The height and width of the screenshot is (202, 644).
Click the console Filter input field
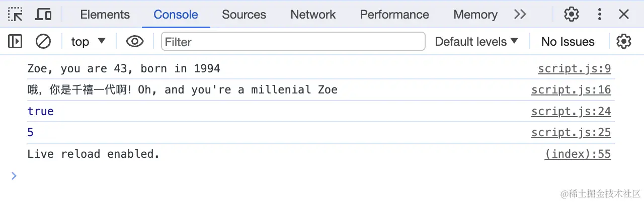(x=293, y=42)
